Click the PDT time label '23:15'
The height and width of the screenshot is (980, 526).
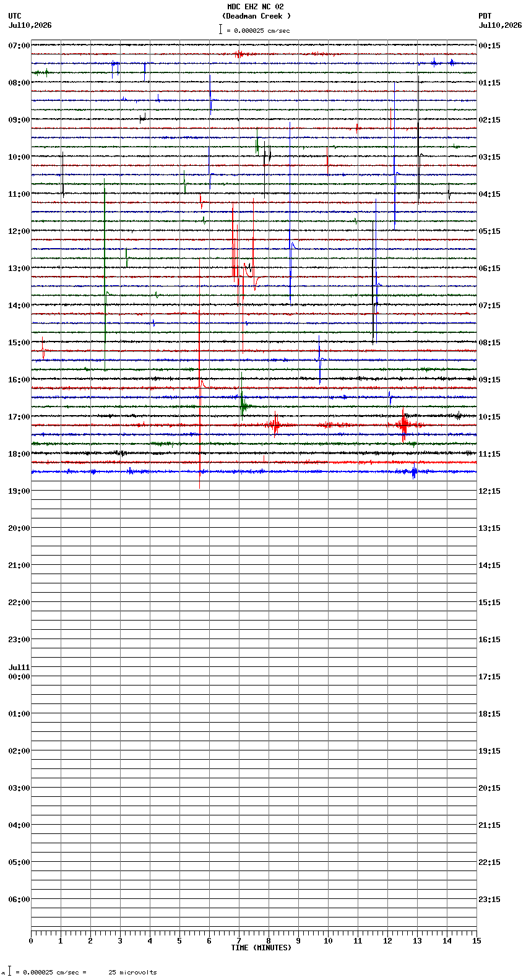(489, 900)
